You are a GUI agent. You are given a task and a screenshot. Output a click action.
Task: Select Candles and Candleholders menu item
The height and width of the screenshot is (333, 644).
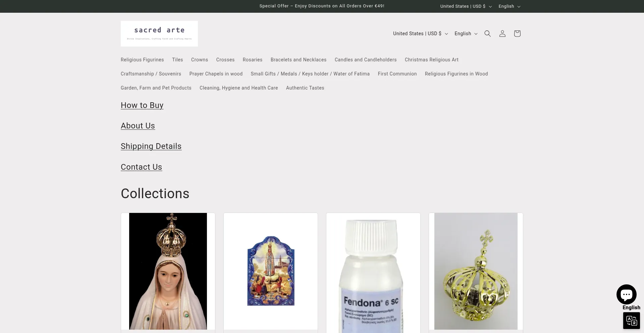365,60
